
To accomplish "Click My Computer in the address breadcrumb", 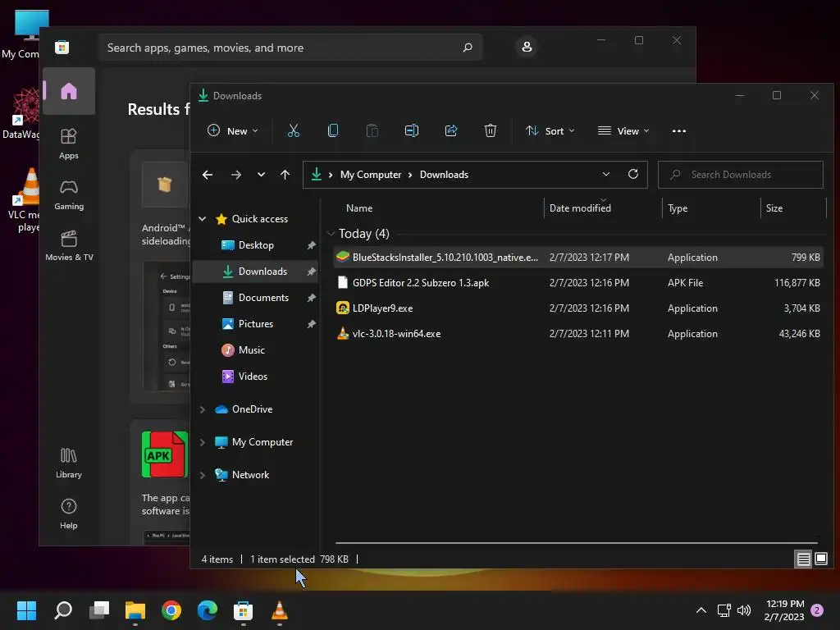I will (x=371, y=175).
